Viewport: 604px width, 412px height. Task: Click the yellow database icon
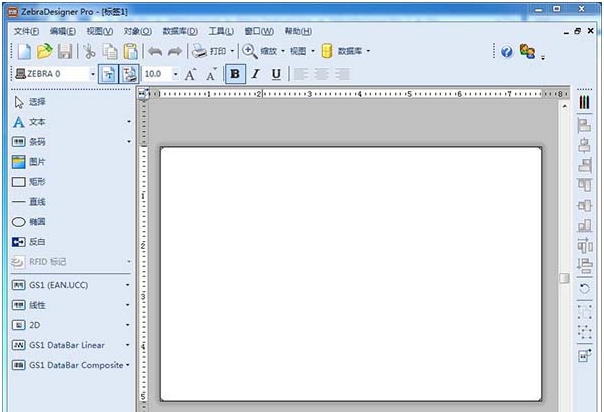[x=327, y=51]
